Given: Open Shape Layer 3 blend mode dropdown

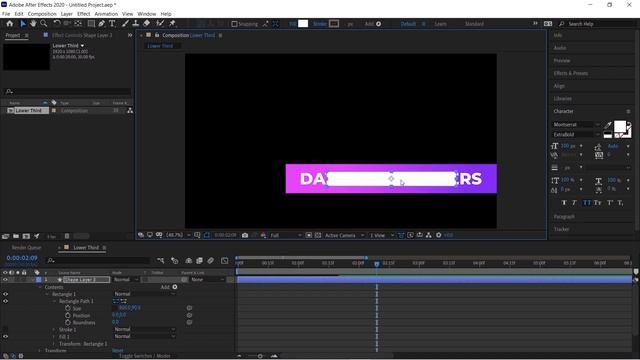Looking at the screenshot, I should [x=126, y=280].
